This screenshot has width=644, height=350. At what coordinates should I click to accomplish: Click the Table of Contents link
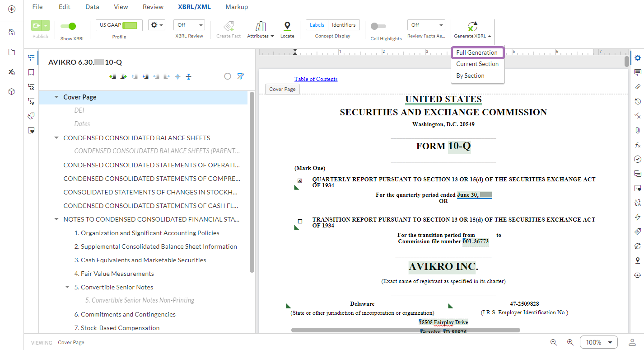click(x=316, y=79)
